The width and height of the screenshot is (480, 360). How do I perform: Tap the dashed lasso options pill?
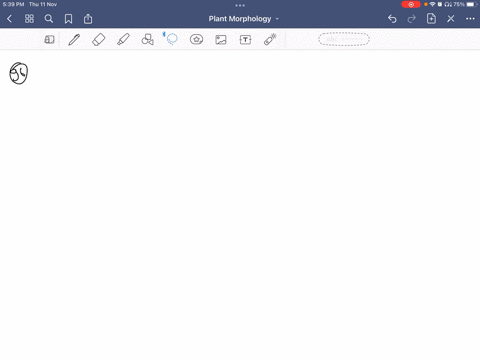[344, 39]
